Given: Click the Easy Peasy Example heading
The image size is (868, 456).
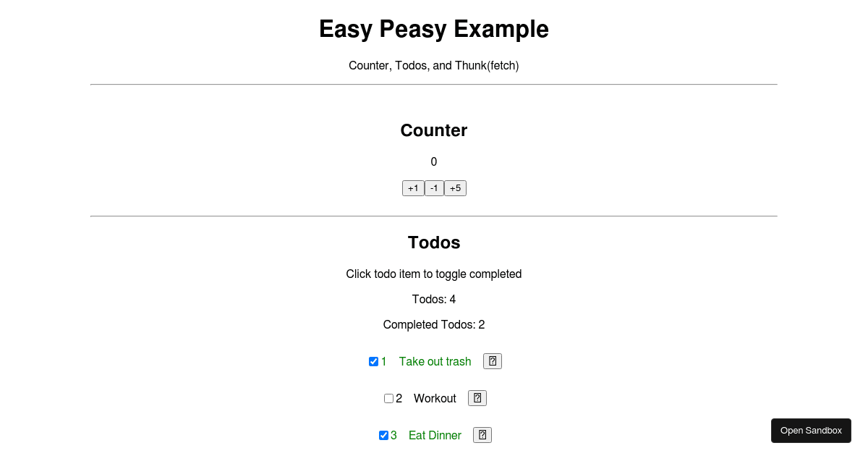Looking at the screenshot, I should point(434,29).
